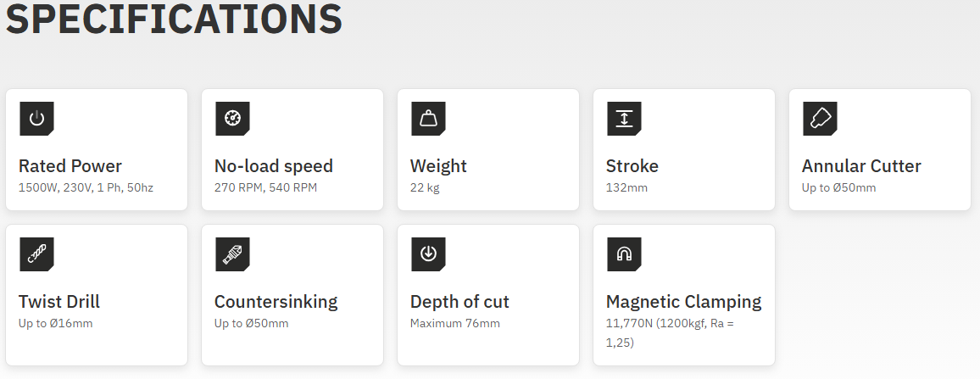Click the Twist Drill heading
Viewport: 980px width, 379px height.
point(59,302)
